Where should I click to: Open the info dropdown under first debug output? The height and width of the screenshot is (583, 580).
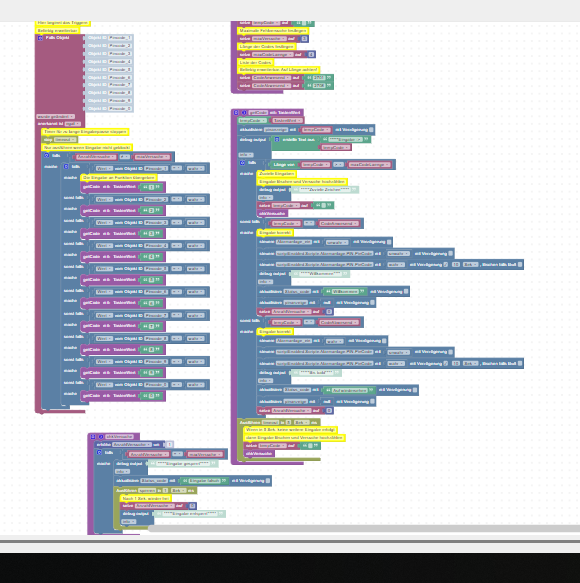coord(245,155)
